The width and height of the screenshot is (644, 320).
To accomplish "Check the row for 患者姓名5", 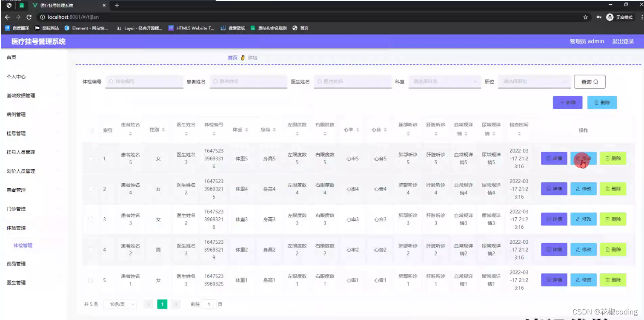I will click(91, 159).
